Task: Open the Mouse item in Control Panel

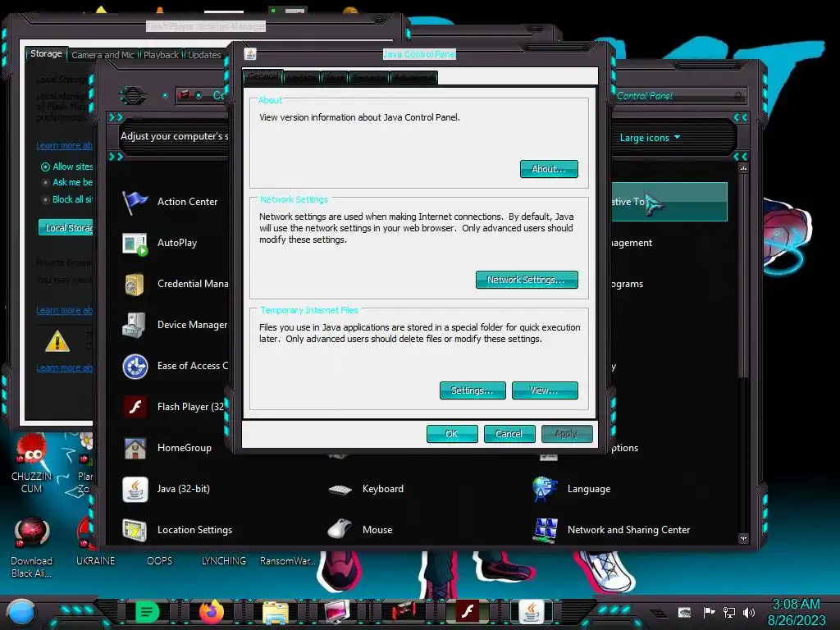Action: coord(360,531)
